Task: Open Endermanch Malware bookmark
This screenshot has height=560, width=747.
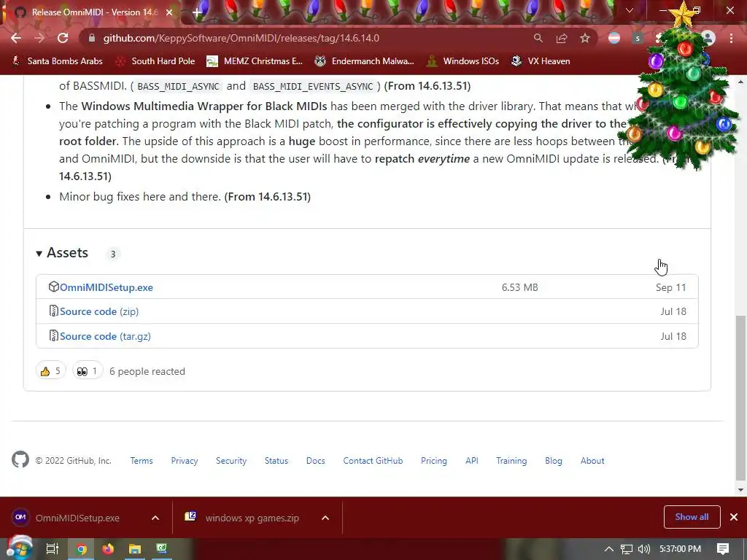Action: [365, 61]
